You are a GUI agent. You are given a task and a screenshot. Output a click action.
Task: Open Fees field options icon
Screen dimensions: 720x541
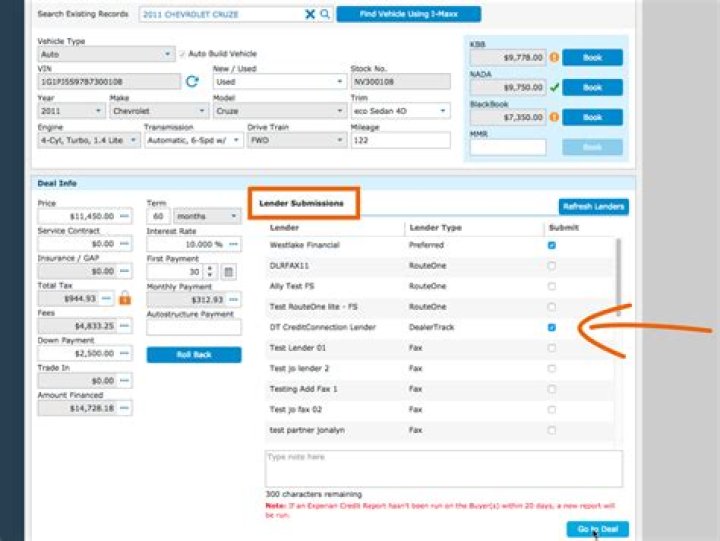pyautogui.click(x=124, y=326)
